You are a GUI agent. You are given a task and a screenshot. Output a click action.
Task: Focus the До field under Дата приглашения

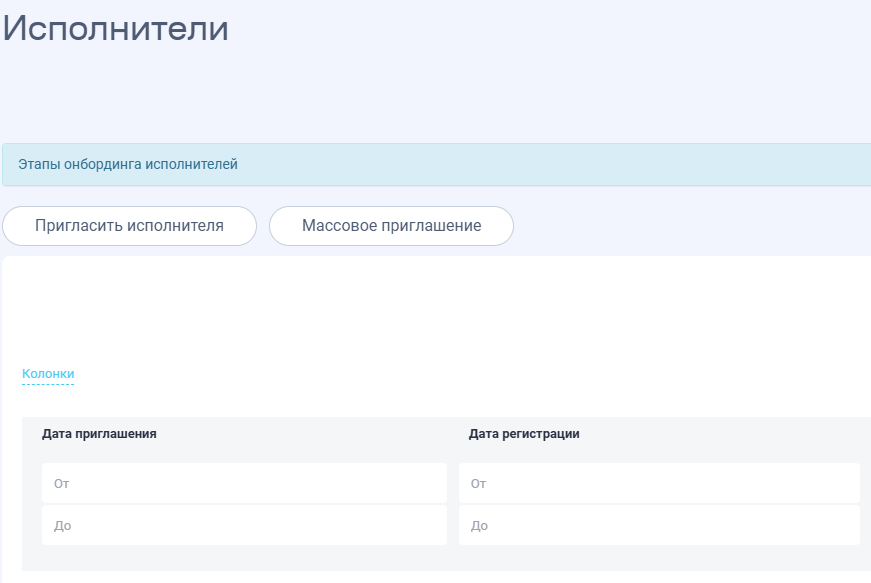(244, 525)
